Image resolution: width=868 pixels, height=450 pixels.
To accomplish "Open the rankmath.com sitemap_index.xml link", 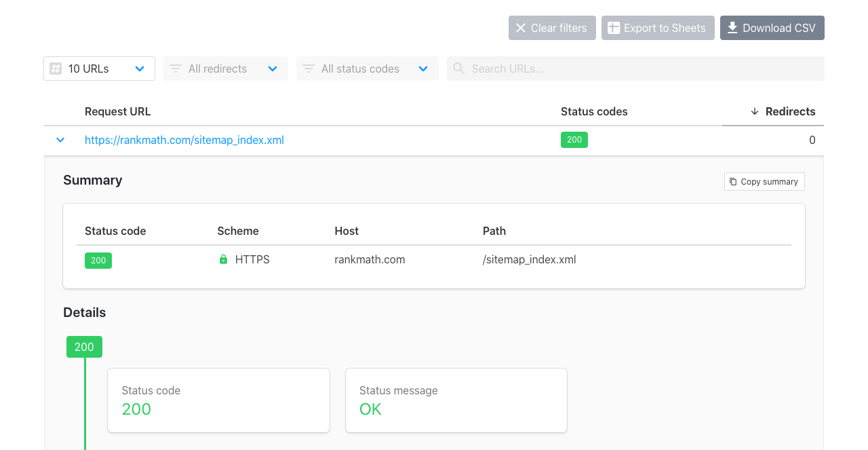I will (184, 140).
